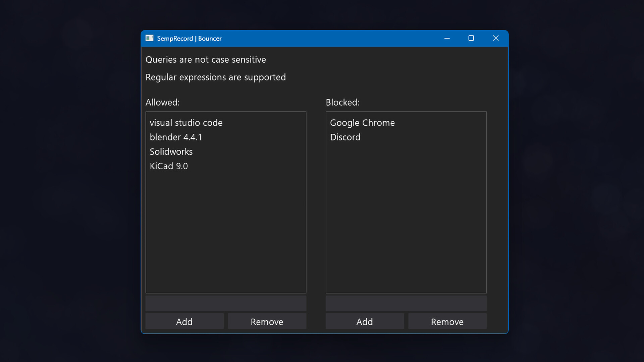Select the Solidworks entry in Allowed list
The image size is (644, 362).
(x=171, y=152)
